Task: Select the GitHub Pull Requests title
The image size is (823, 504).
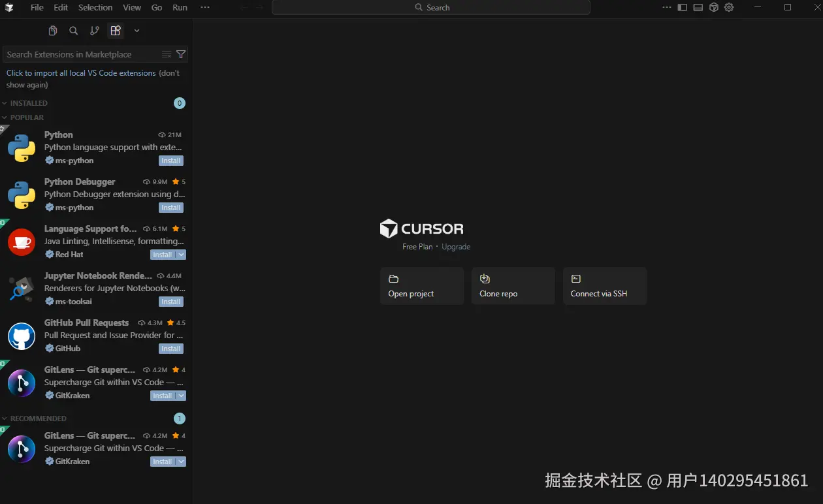Action: click(86, 323)
